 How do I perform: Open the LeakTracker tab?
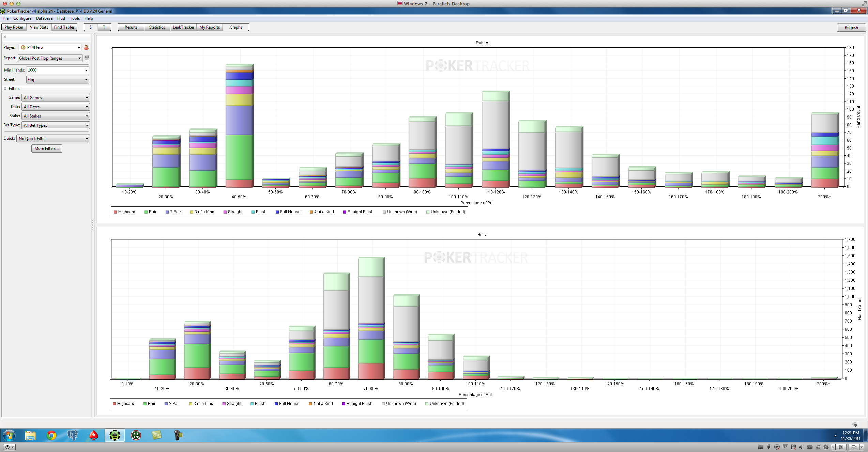click(183, 27)
